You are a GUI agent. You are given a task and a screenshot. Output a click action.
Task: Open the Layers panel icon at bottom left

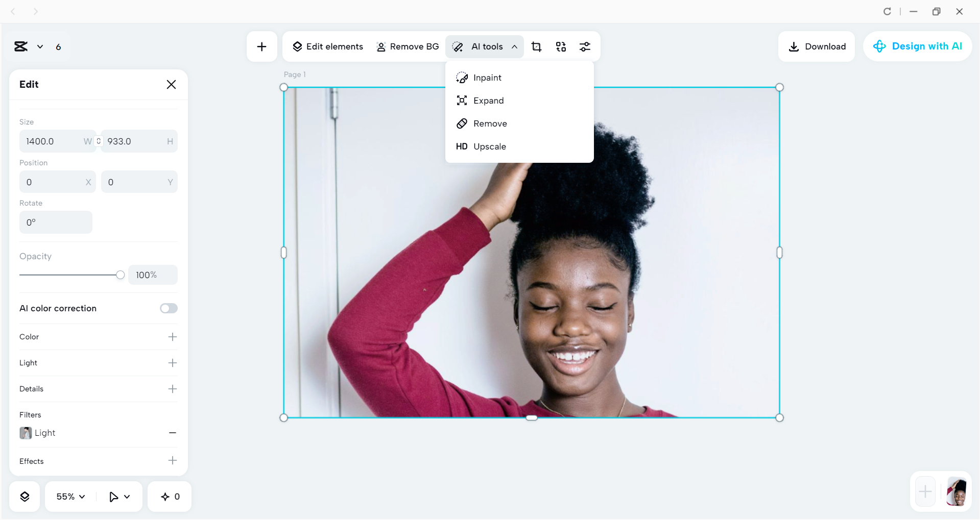24,496
